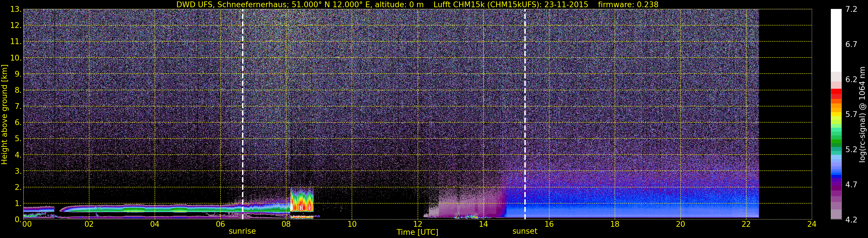Click the 'sunset' label below the time axis
The height and width of the screenshot is (238, 868).
(x=525, y=231)
